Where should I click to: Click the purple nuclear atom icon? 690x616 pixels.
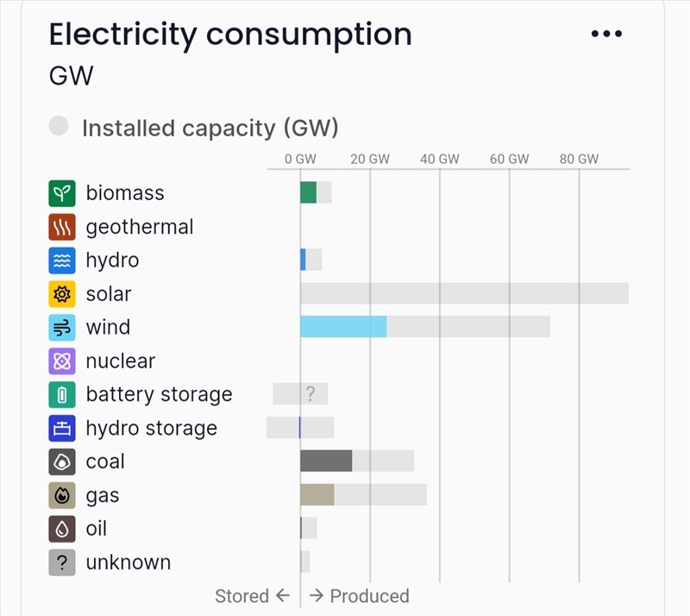[x=62, y=361]
